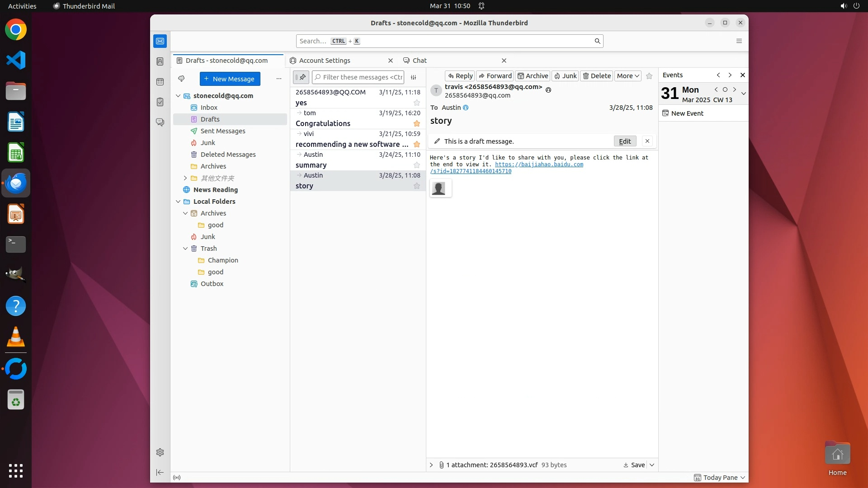Screen dimensions: 868x488
Task: Open the baijiahao.baidu.com story link
Action: [539, 164]
